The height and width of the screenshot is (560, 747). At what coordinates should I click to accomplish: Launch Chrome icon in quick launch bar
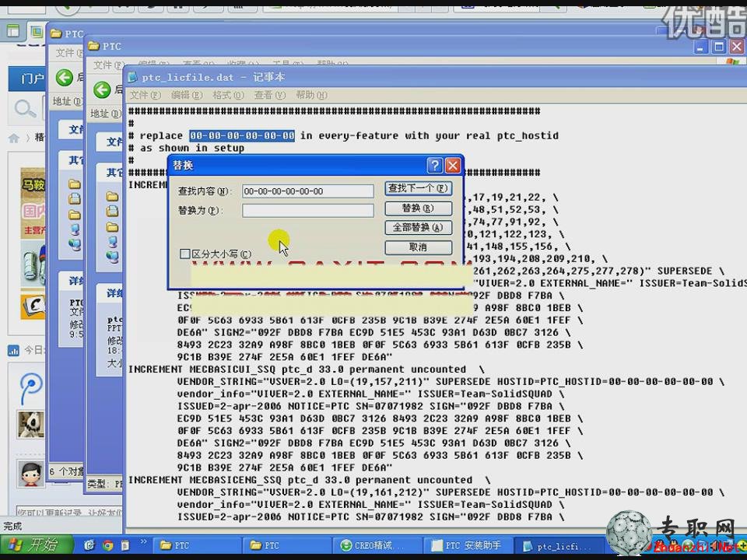pyautogui.click(x=107, y=545)
